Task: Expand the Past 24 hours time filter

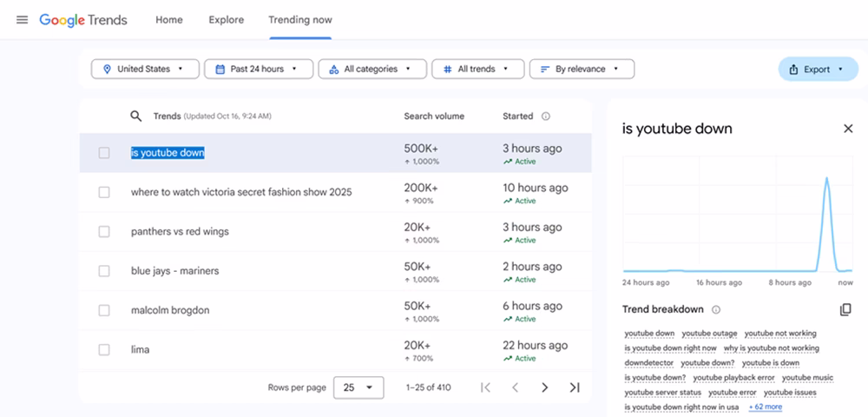Action: (257, 69)
